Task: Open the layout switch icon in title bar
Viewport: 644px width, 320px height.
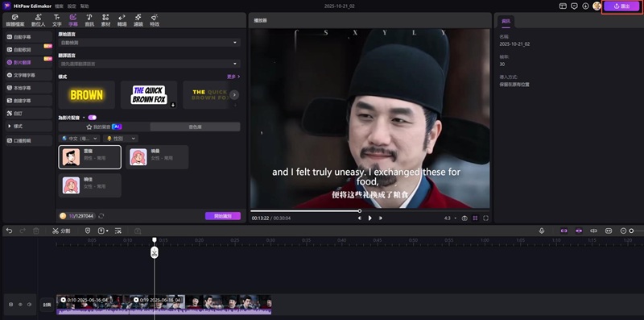Action: pyautogui.click(x=563, y=6)
